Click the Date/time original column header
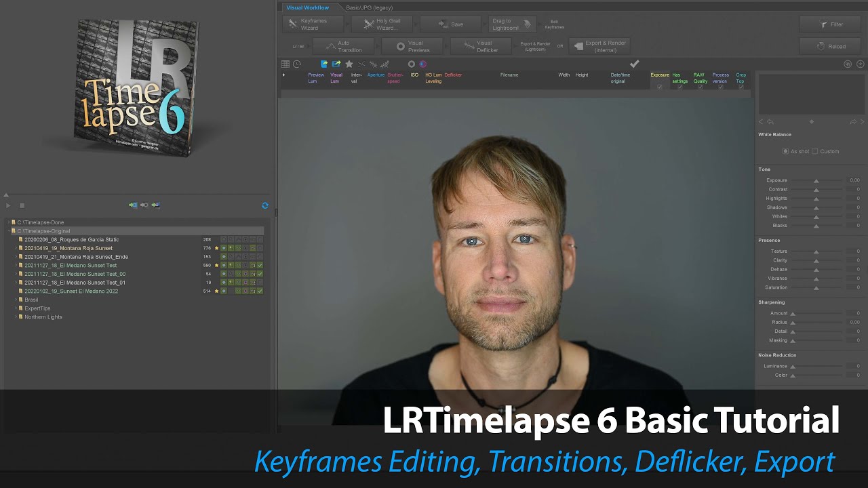Image resolution: width=868 pixels, height=488 pixels. [x=620, y=78]
